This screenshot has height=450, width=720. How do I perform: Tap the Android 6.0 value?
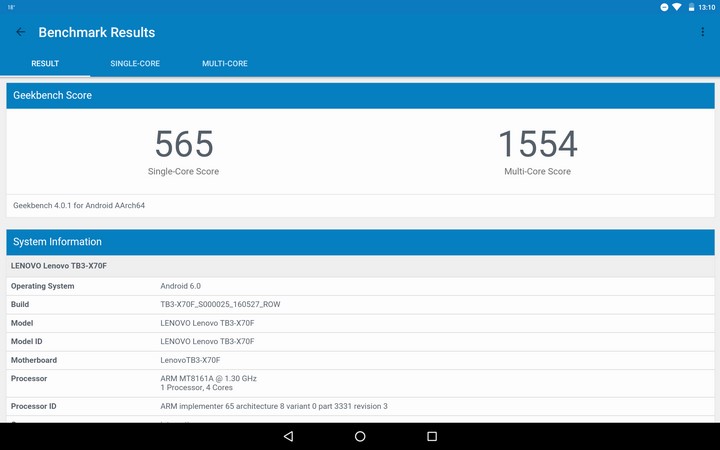click(180, 286)
